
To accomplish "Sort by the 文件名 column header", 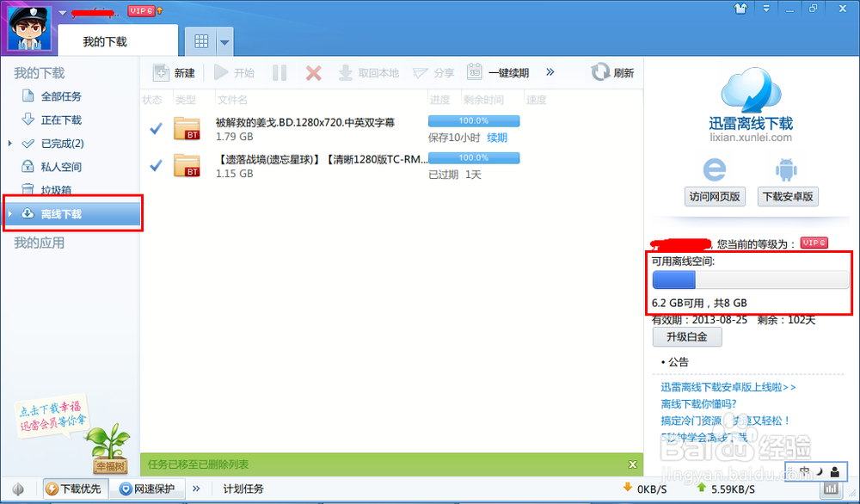I will (x=232, y=100).
